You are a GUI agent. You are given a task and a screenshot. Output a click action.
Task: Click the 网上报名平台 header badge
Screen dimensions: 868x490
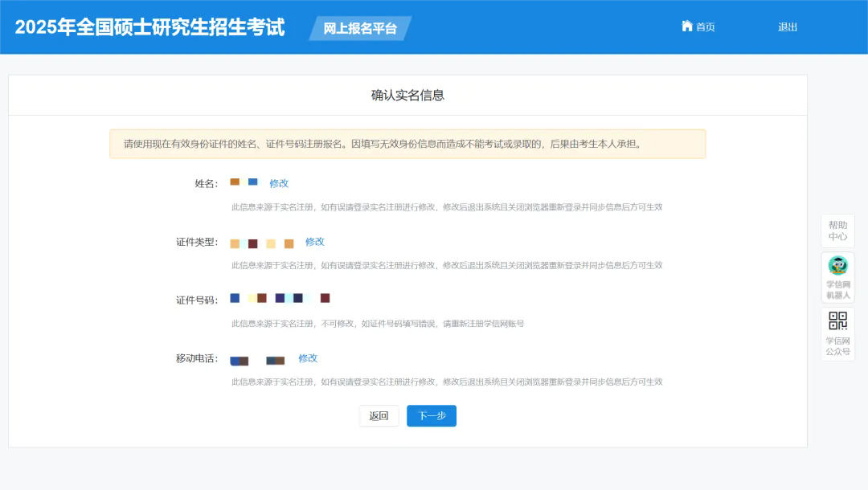(x=360, y=28)
